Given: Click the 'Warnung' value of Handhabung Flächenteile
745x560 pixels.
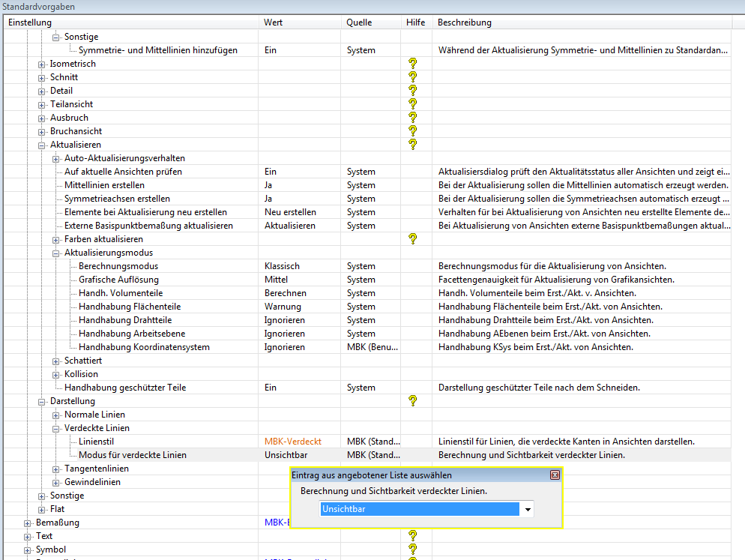Looking at the screenshot, I should click(283, 307).
